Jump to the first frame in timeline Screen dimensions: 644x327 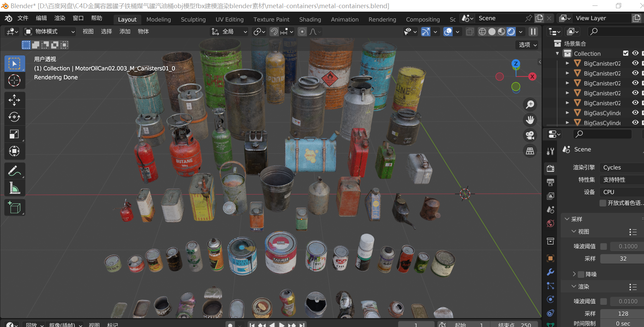(x=252, y=325)
